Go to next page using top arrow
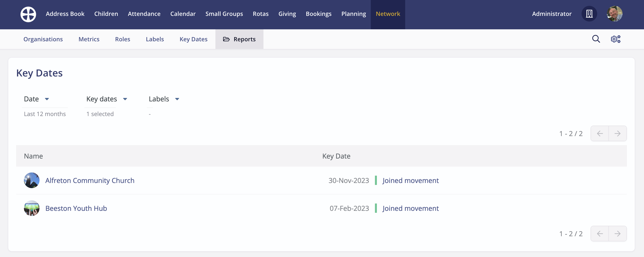 pyautogui.click(x=617, y=134)
